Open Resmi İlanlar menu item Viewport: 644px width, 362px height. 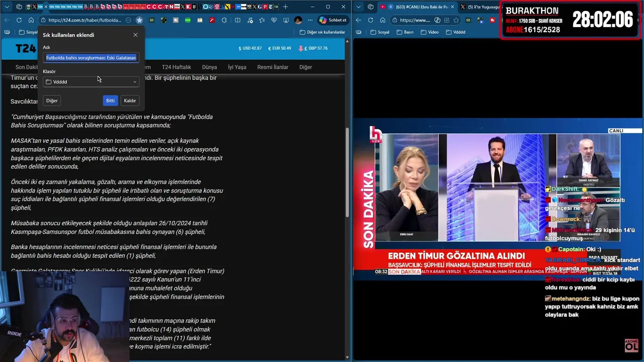273,67
